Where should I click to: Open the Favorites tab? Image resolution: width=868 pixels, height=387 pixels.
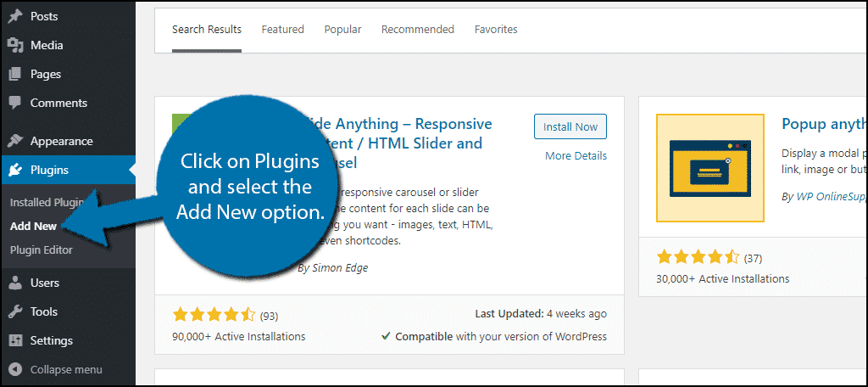point(496,30)
